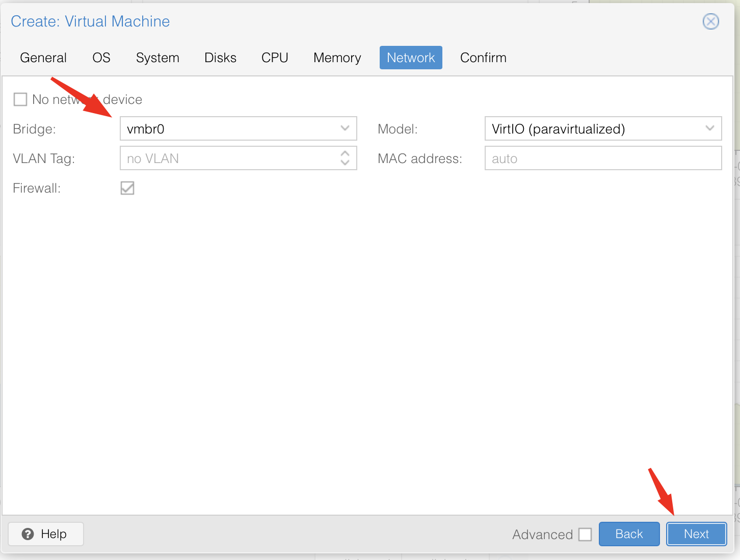Focus the MAC address input field
The height and width of the screenshot is (560, 740).
(602, 158)
